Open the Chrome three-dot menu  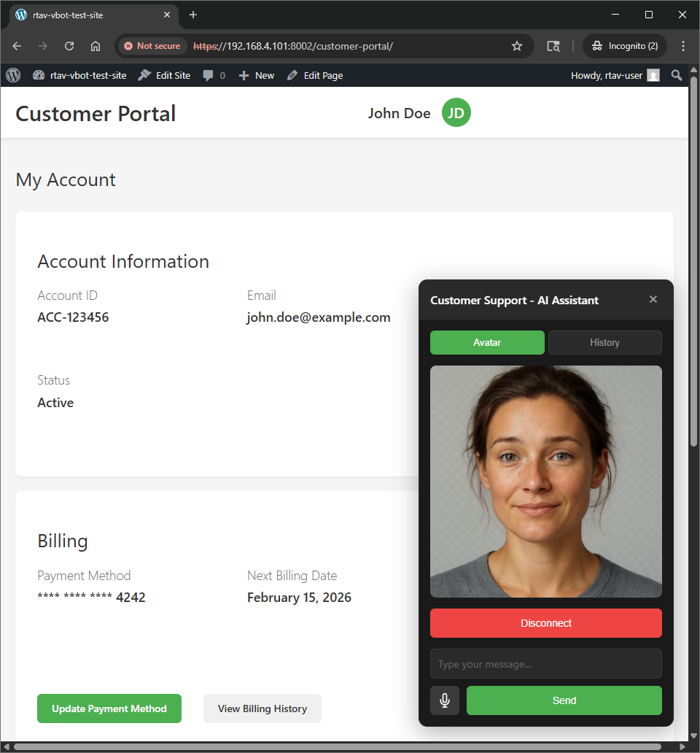click(x=683, y=46)
